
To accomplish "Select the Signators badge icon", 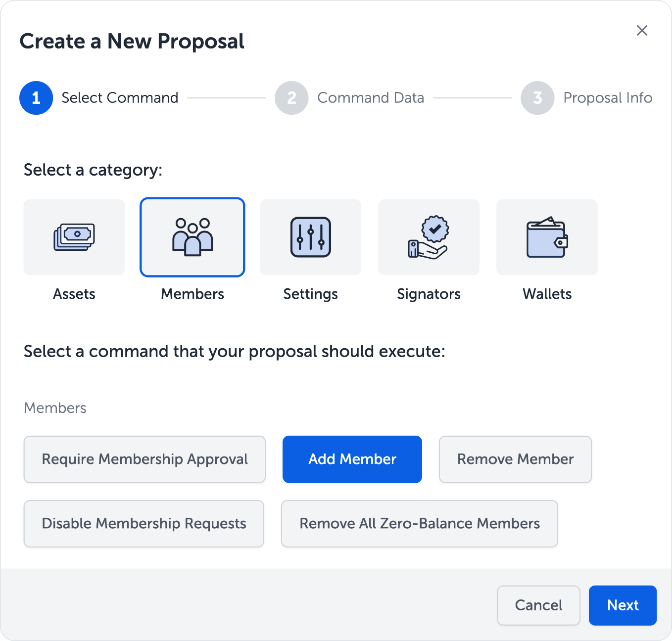I will click(429, 237).
